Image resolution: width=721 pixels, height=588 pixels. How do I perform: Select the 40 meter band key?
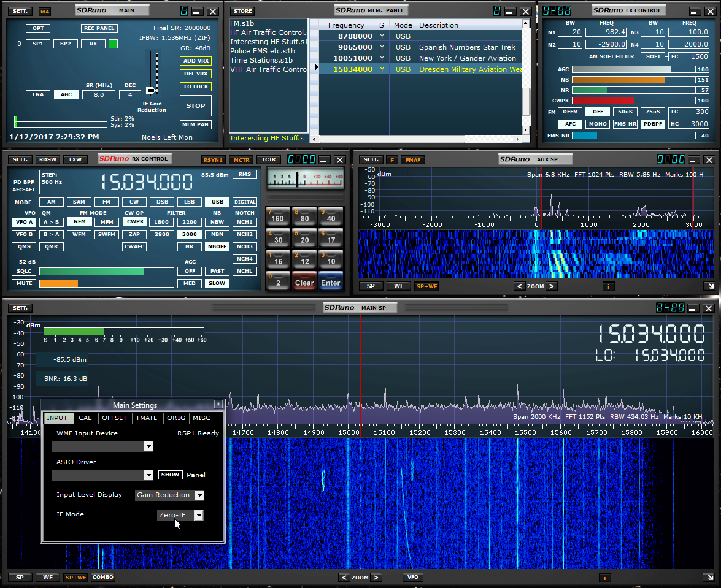coord(331,216)
